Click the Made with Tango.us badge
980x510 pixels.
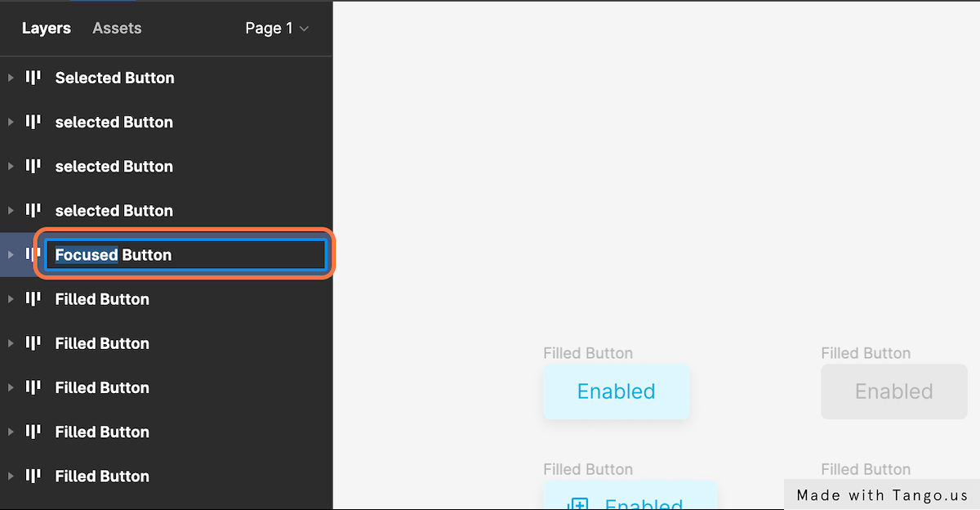(x=882, y=494)
